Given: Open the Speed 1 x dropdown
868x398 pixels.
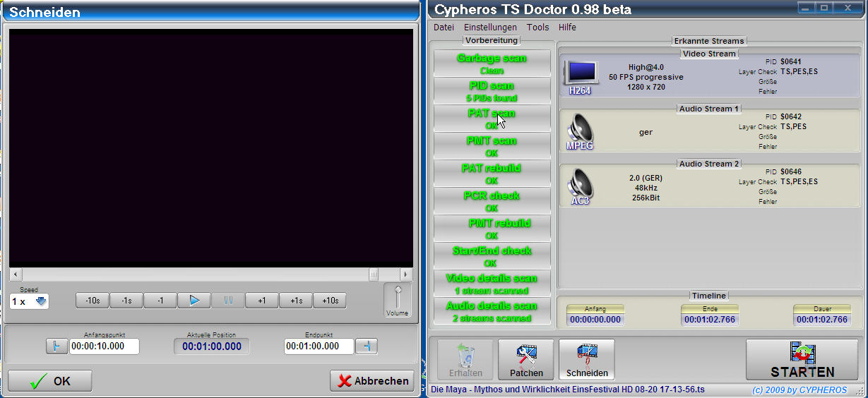Looking at the screenshot, I should [x=29, y=301].
